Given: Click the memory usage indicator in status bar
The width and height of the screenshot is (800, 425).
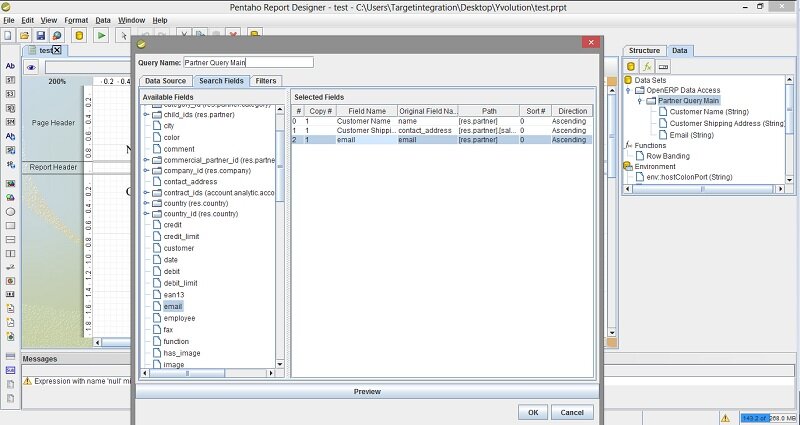Looking at the screenshot, I should click(768, 418).
